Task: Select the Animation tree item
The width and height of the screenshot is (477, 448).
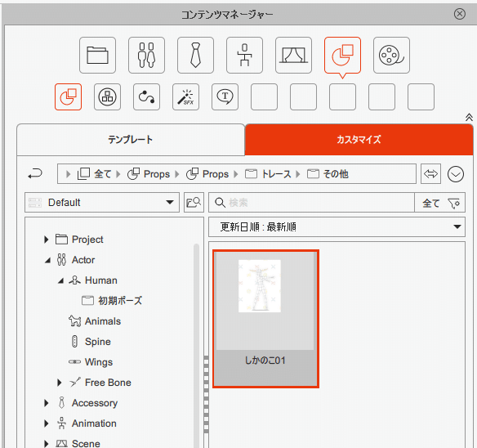Action: [x=87, y=423]
